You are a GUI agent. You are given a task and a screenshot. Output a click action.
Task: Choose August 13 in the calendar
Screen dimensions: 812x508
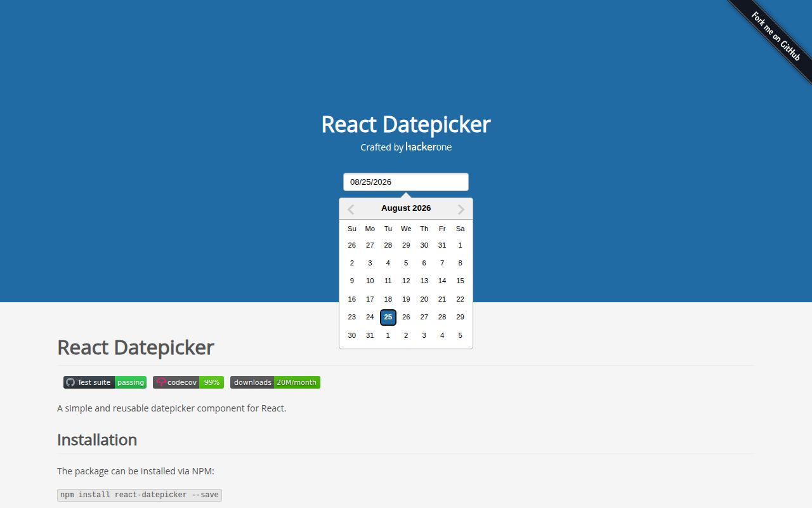tap(424, 281)
